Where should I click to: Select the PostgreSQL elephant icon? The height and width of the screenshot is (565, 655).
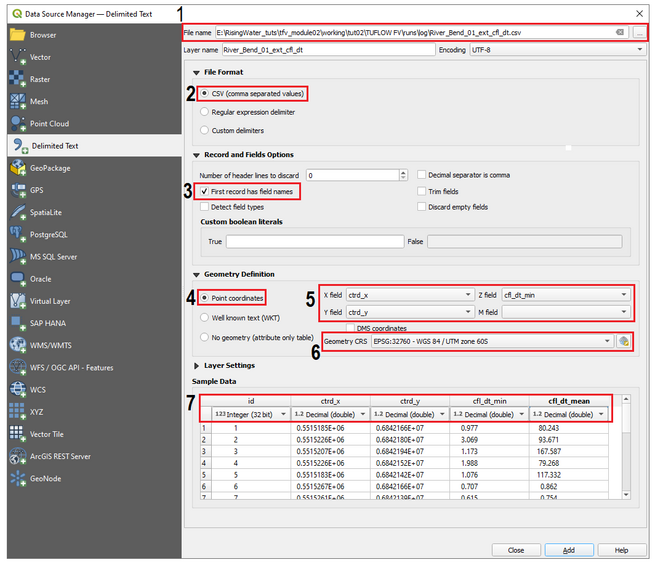[x=17, y=234]
